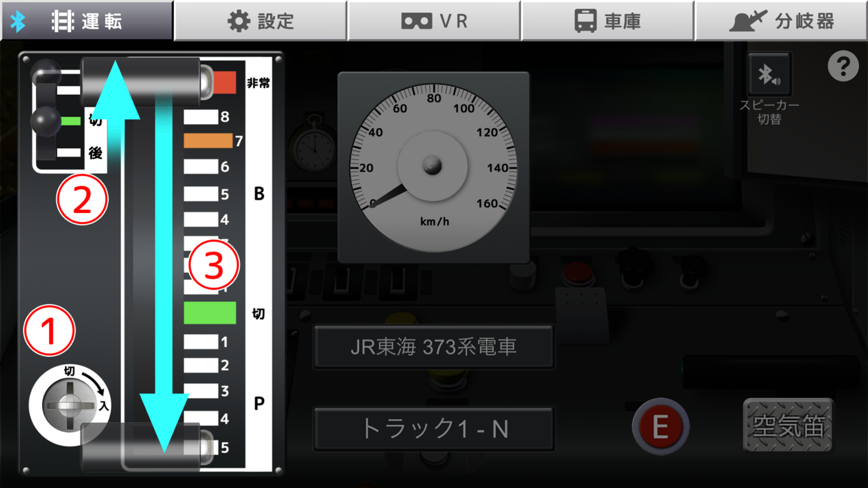The width and height of the screenshot is (868, 488).
Task: Set power notch P2 marker
Action: pyautogui.click(x=201, y=365)
